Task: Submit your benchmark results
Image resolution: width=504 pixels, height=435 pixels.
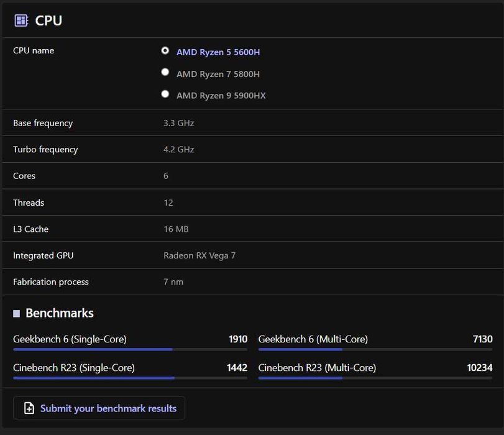Action: point(99,408)
